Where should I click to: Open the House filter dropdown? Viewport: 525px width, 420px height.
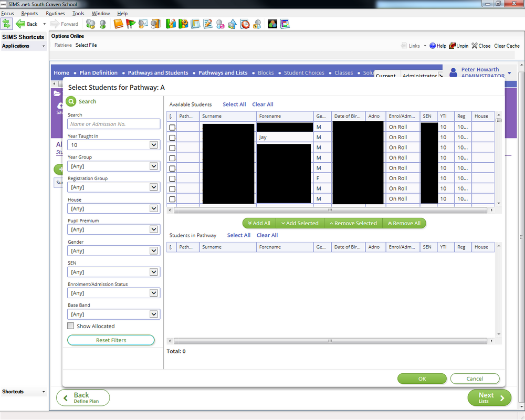pos(154,208)
